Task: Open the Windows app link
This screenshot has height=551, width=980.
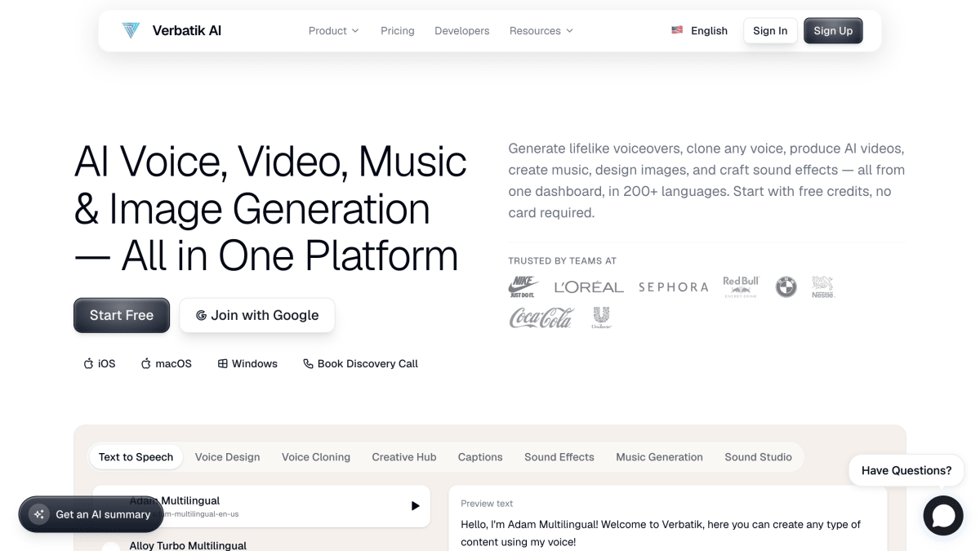Action: 247,364
